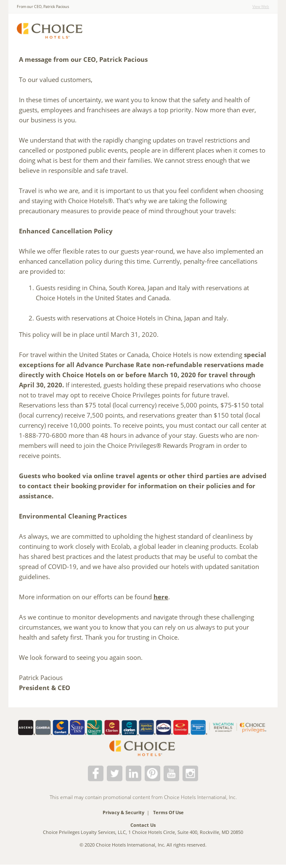The image size is (286, 868).
Task: Select the Terms Of Use link
Action: [168, 812]
